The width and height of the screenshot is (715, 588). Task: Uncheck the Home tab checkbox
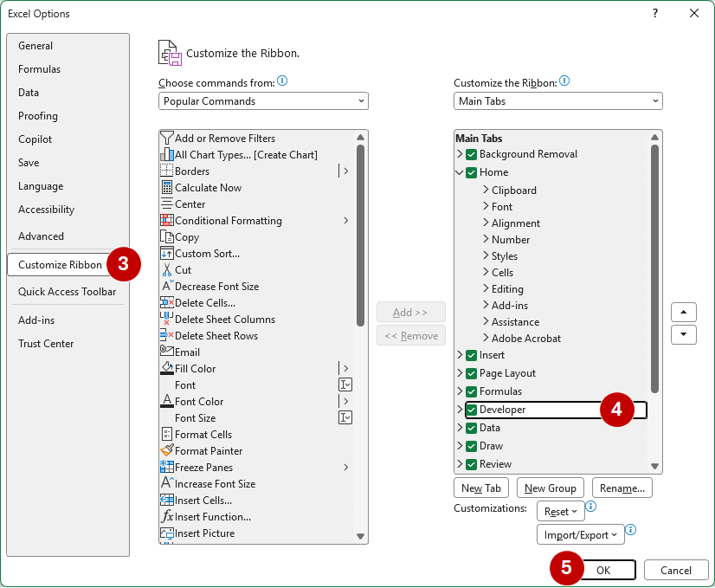pos(471,172)
